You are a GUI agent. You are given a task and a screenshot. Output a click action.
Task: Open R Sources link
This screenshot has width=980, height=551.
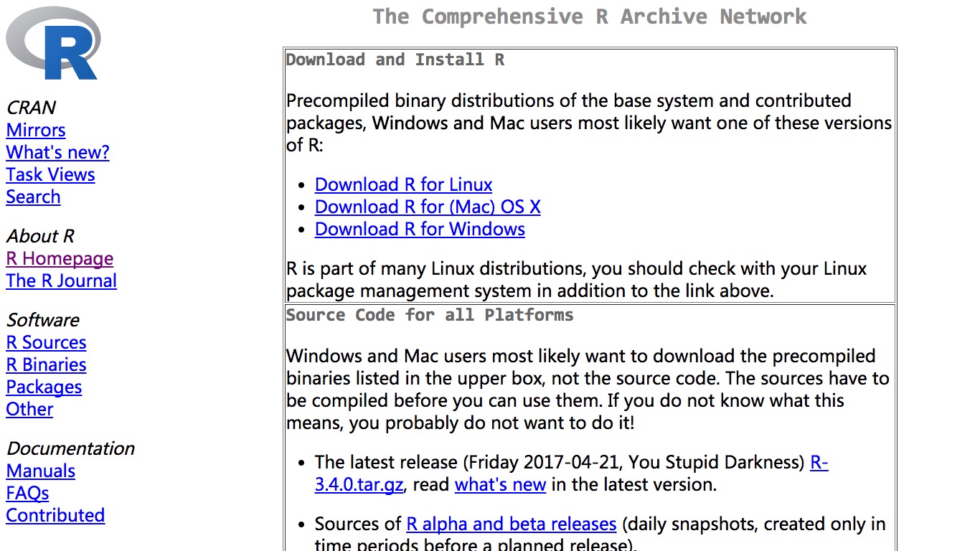click(46, 342)
